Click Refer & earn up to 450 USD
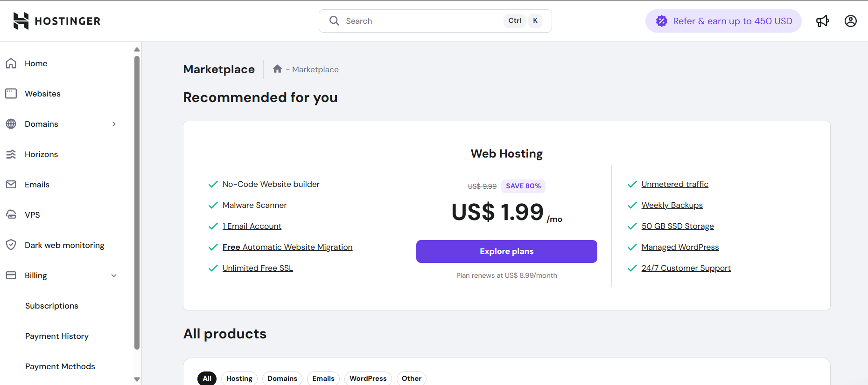868x385 pixels. (x=723, y=21)
